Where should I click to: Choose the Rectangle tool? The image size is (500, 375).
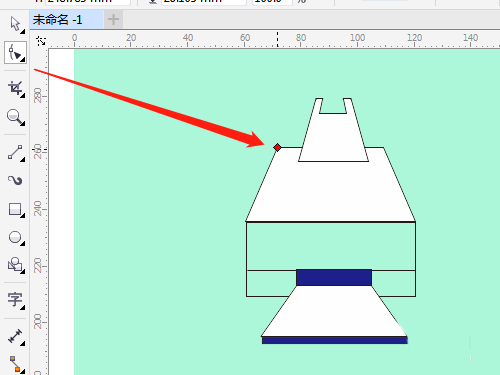coord(15,209)
